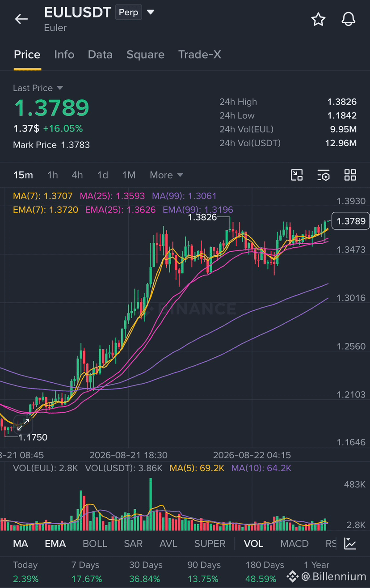This screenshot has height=588, width=370.
Task: Tap the chart zoom expand arrows overlay
Action: click(23, 424)
